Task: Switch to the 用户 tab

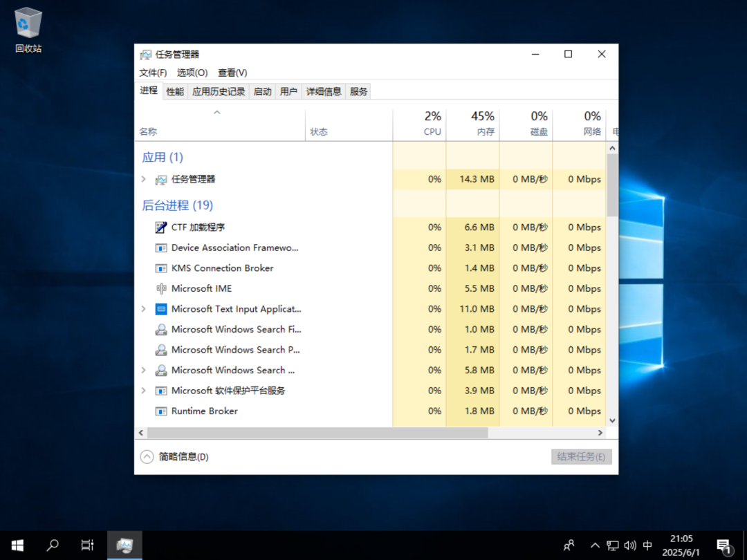Action: 288,91
